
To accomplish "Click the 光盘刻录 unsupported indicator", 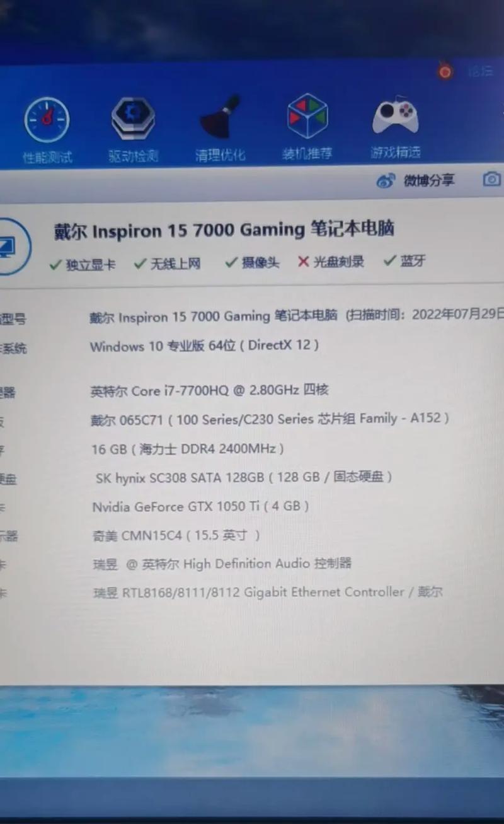I will coord(331,262).
